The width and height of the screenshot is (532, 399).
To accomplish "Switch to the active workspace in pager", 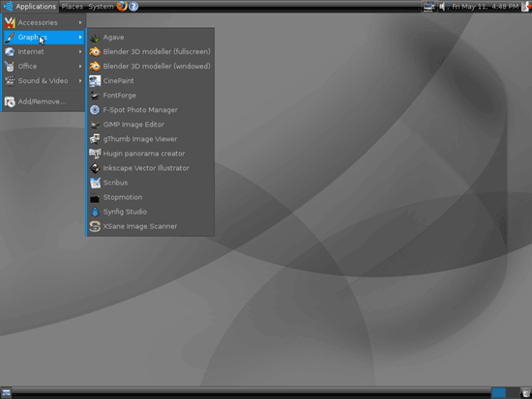I will [498, 393].
